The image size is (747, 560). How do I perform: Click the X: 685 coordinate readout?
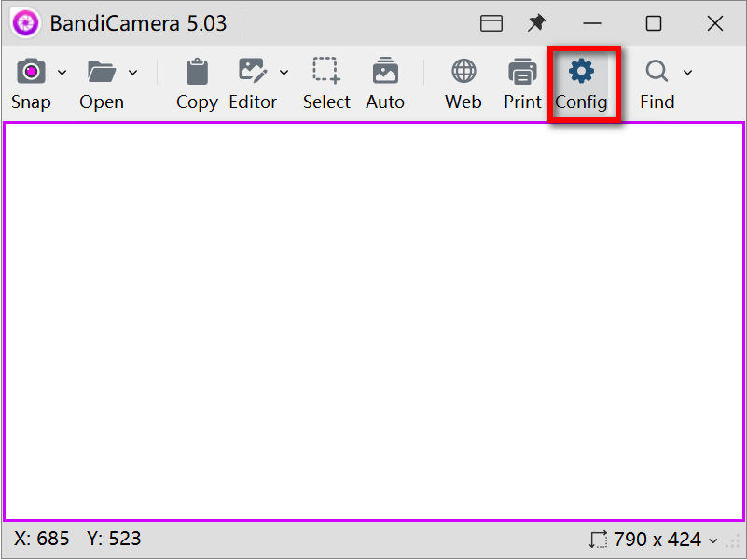pos(41,539)
